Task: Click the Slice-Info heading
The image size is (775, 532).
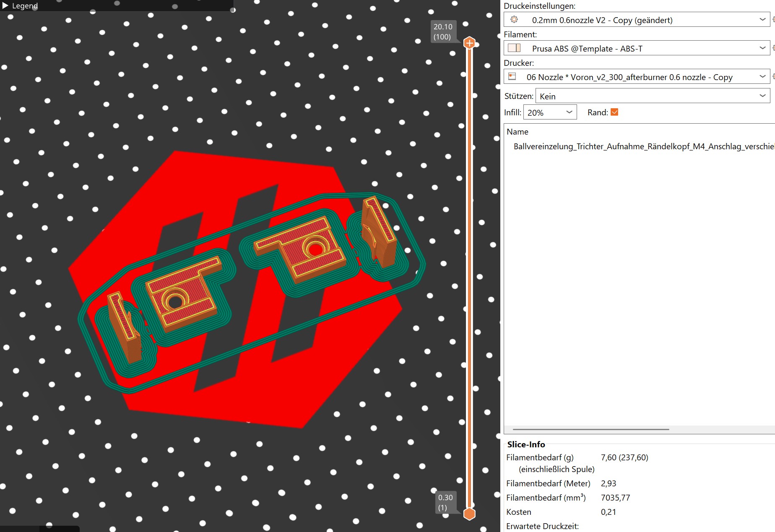Action: pyautogui.click(x=526, y=444)
